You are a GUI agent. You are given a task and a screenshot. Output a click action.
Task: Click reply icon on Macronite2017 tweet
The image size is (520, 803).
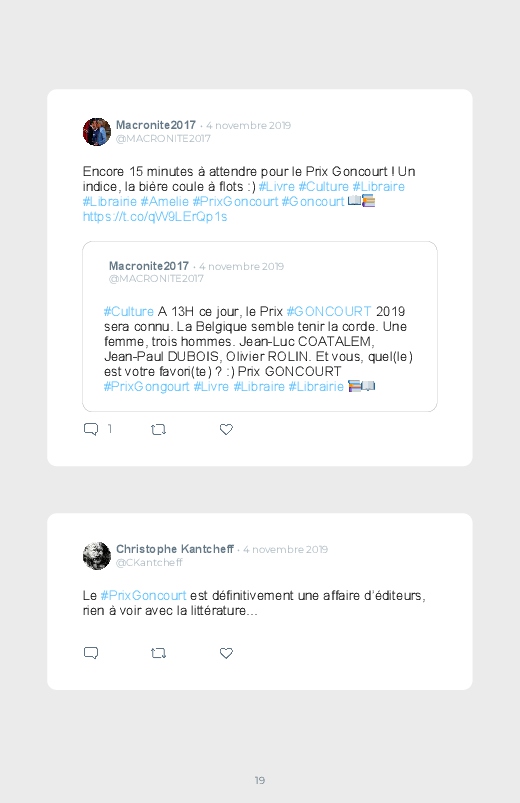click(x=91, y=429)
